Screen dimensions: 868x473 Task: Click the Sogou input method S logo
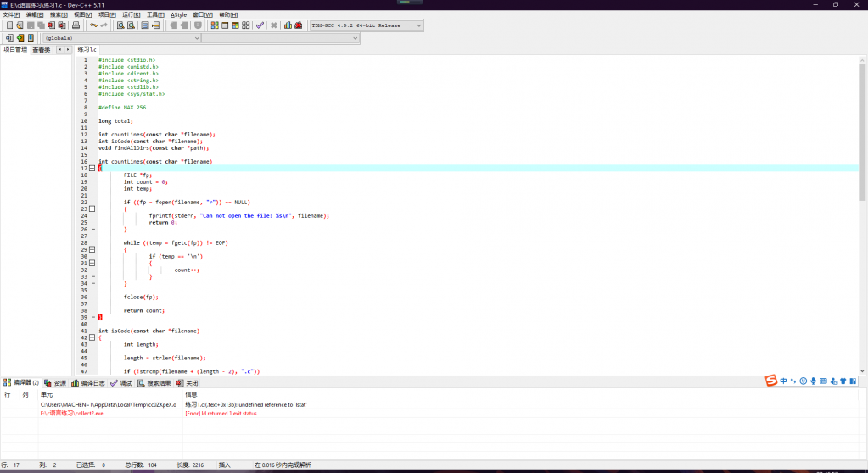pos(771,381)
